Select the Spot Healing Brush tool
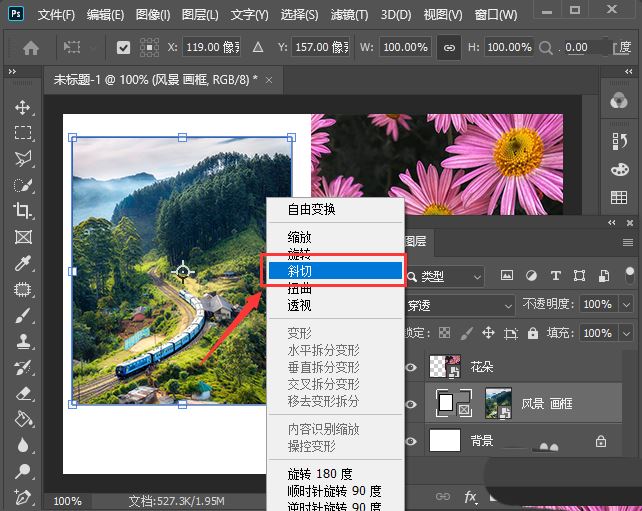 pos(23,289)
